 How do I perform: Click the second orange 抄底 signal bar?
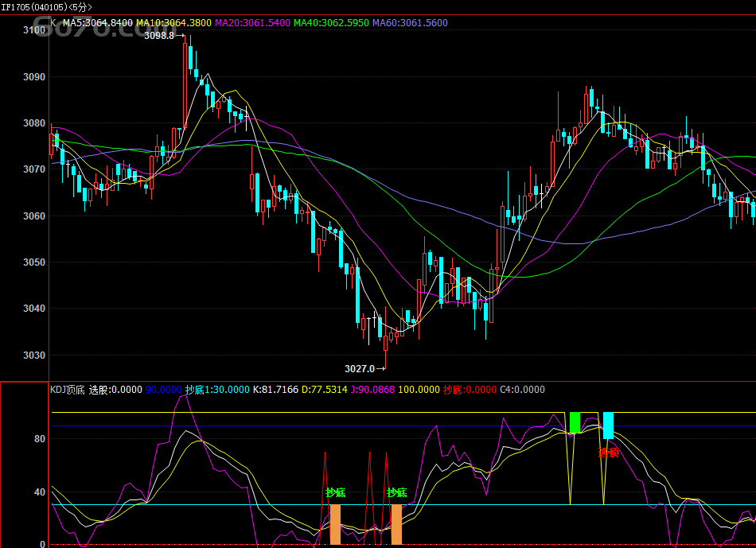396,524
